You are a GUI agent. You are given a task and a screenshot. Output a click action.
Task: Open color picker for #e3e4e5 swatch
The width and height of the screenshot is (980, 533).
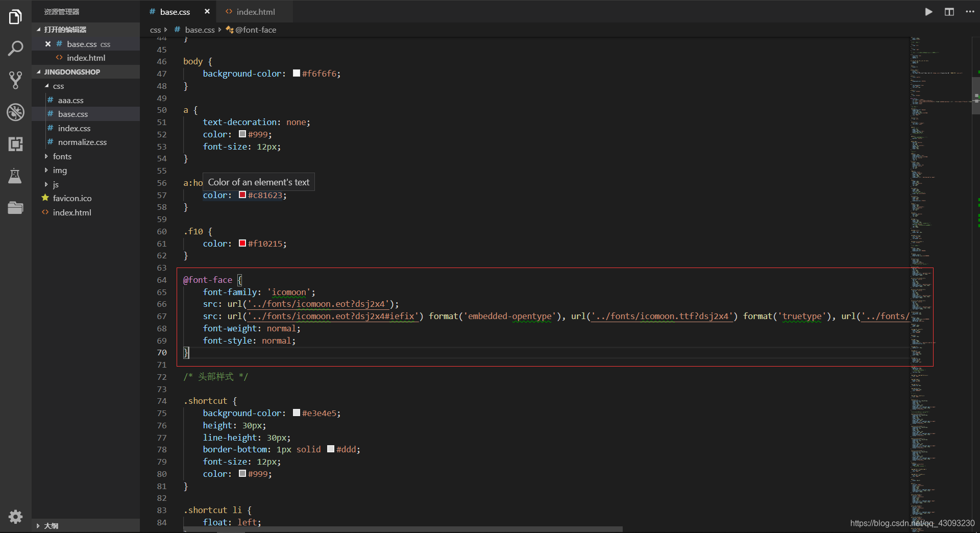pyautogui.click(x=297, y=413)
